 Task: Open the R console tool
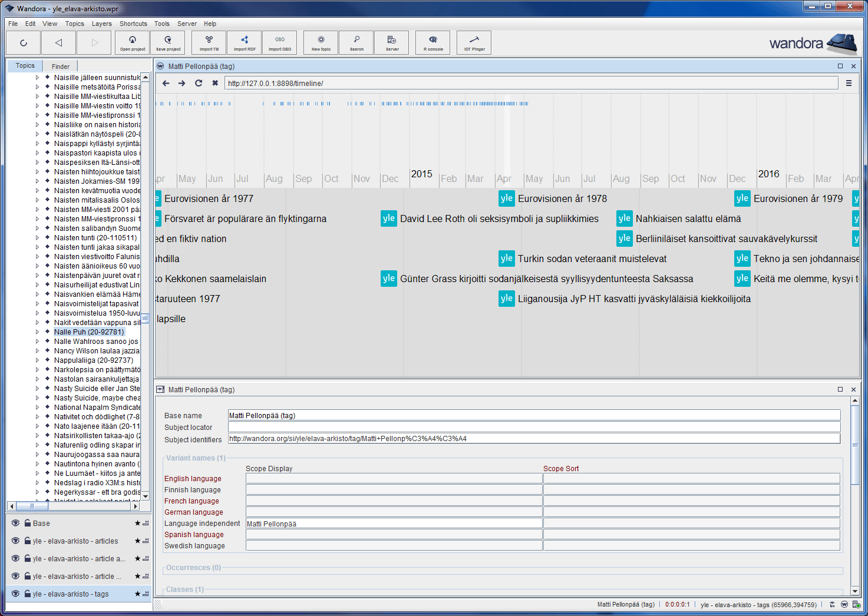433,42
